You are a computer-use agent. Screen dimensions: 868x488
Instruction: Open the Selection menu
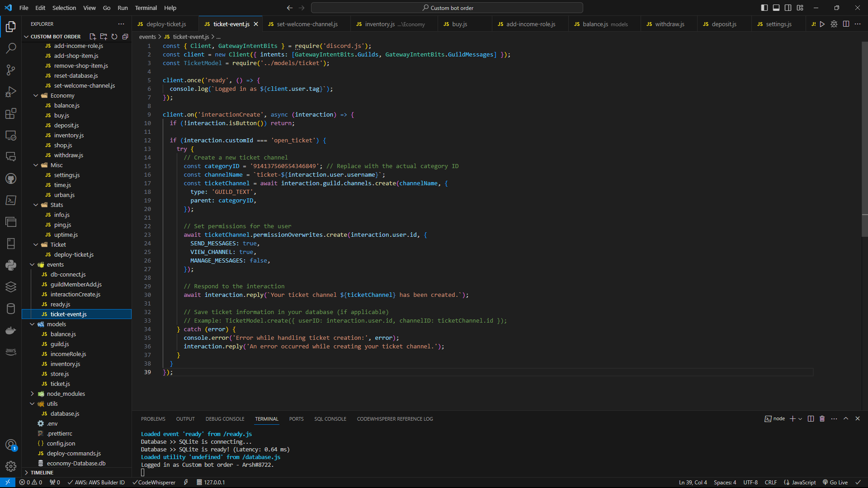click(x=64, y=8)
